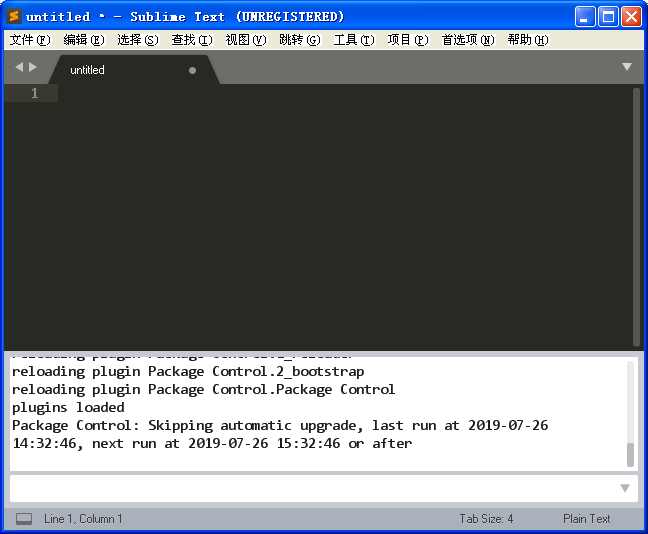Screen dimensions: 648x534
Task: Click console line starting with '14:32:46, next run'
Action: (212, 443)
